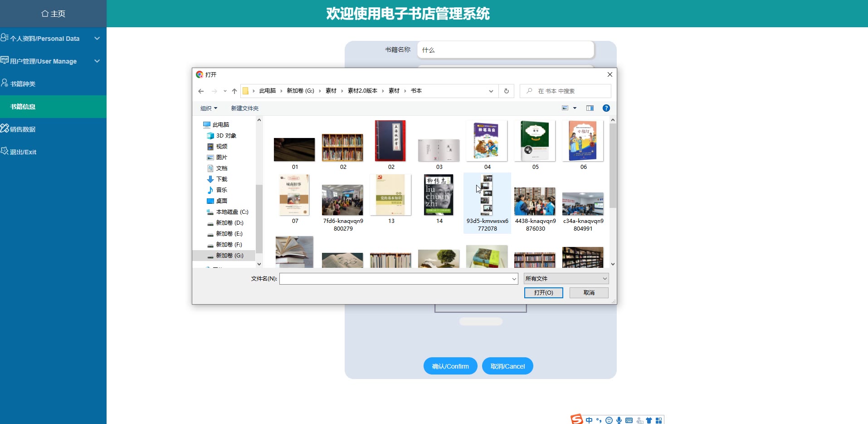Expand the Personal Data chevron

(97, 39)
